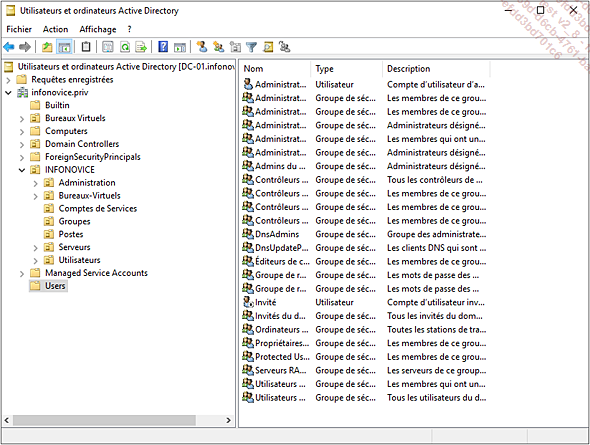The image size is (590, 445).
Task: Expand the Utilisateurs sub-OU
Action: [x=35, y=260]
